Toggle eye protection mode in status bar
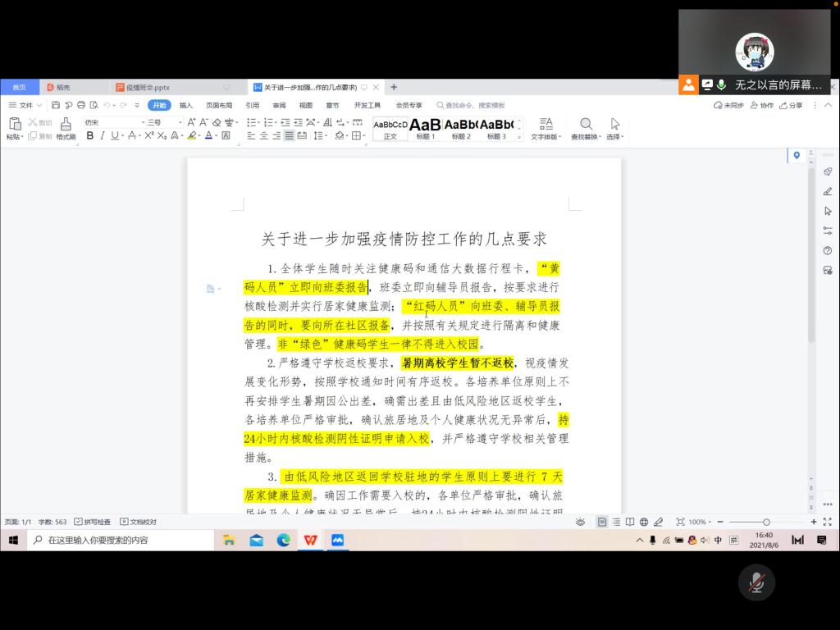 [x=580, y=522]
